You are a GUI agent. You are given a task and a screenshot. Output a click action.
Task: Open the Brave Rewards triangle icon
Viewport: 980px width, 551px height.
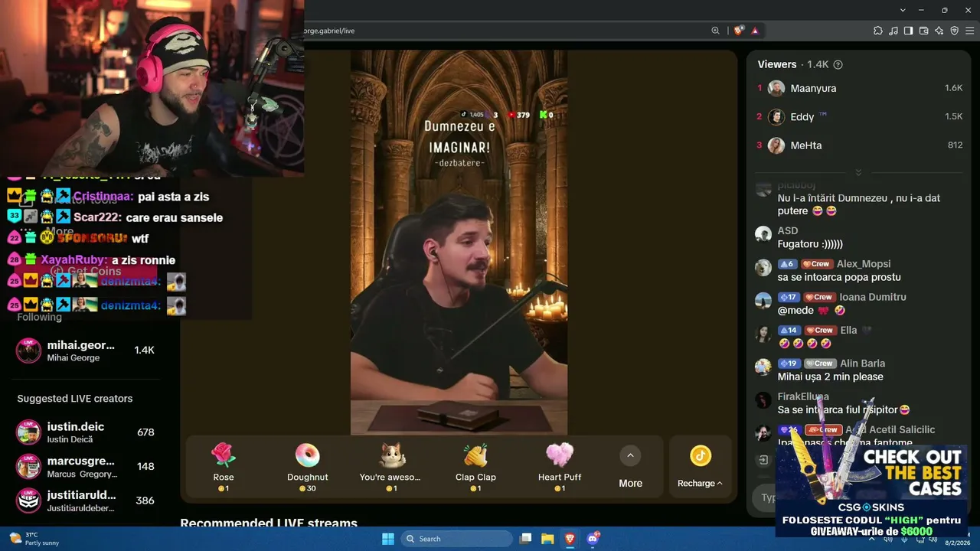755,31
